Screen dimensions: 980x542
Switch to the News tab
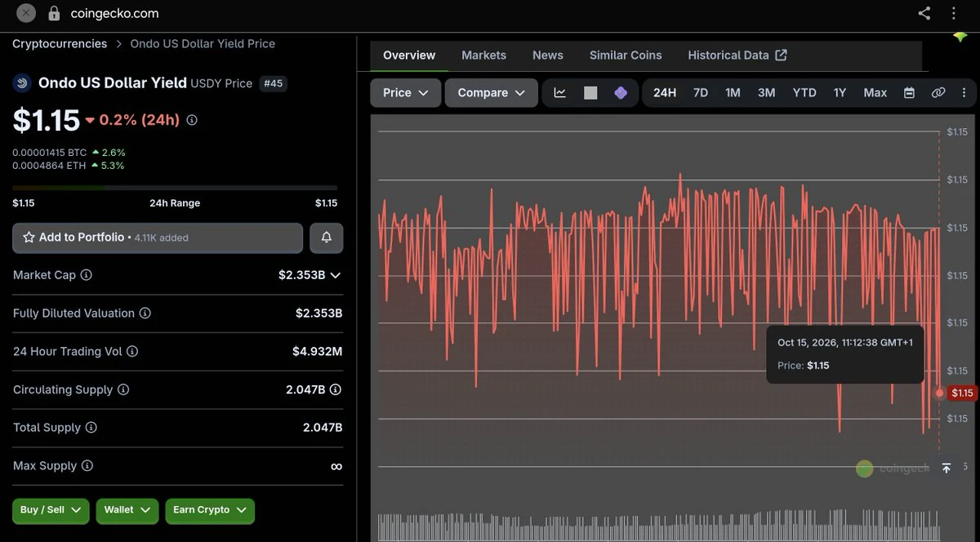(548, 55)
